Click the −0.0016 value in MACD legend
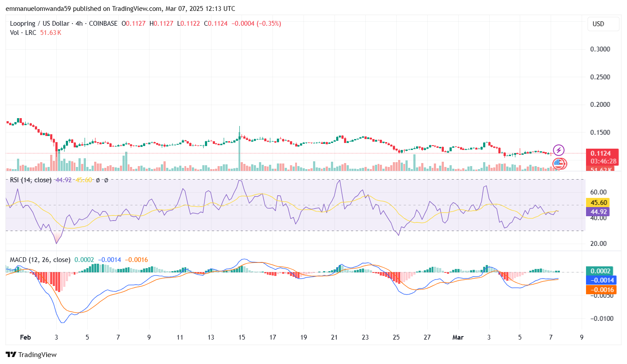This screenshot has width=627, height=364. pyautogui.click(x=137, y=259)
